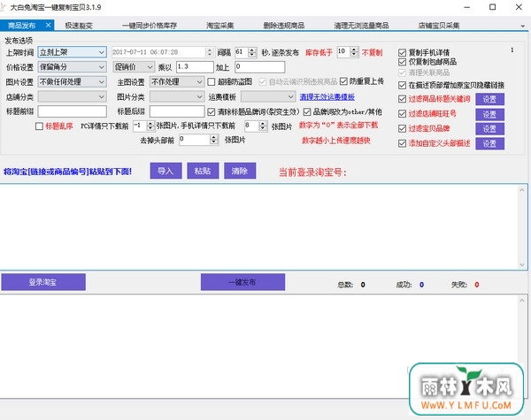Viewport: 531px width, 420px height.
Task: Click the 清除 button
Action: 240,171
